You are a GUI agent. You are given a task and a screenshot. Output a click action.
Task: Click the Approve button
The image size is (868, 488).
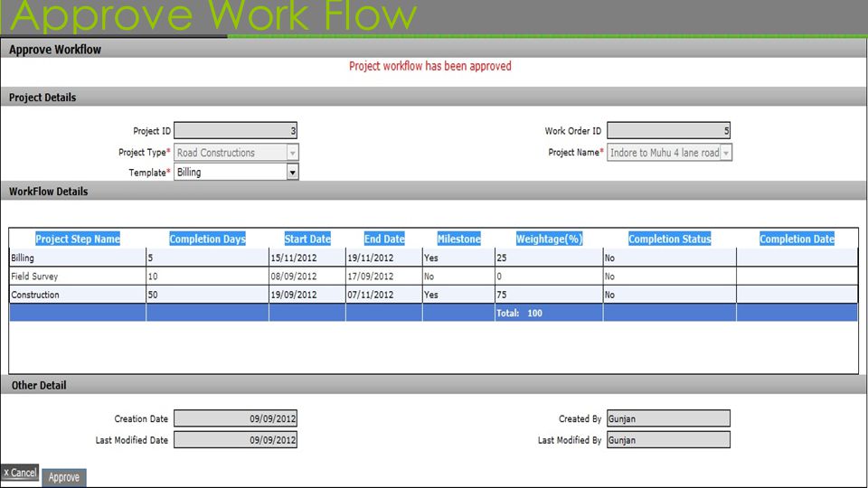pyautogui.click(x=63, y=477)
